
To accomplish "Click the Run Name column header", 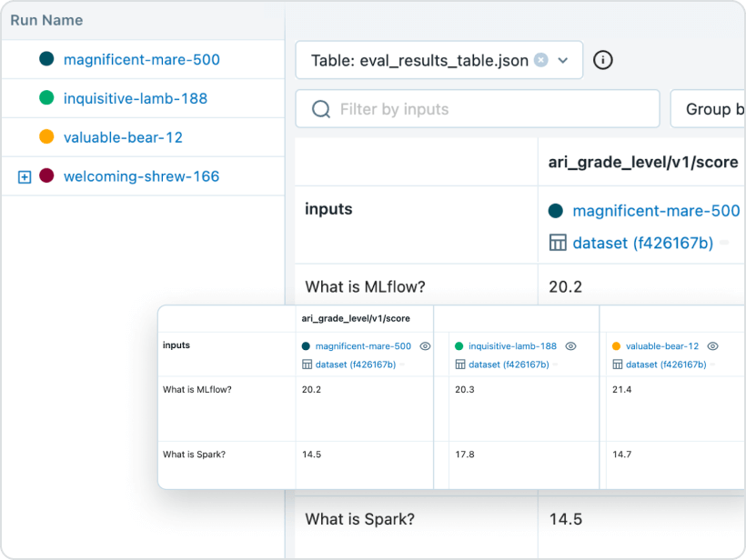I will [x=46, y=20].
